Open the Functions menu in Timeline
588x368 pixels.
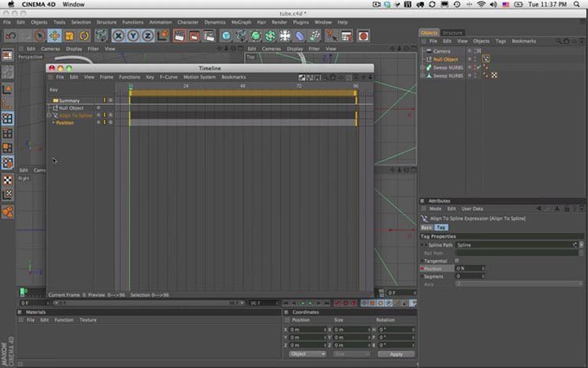point(130,77)
